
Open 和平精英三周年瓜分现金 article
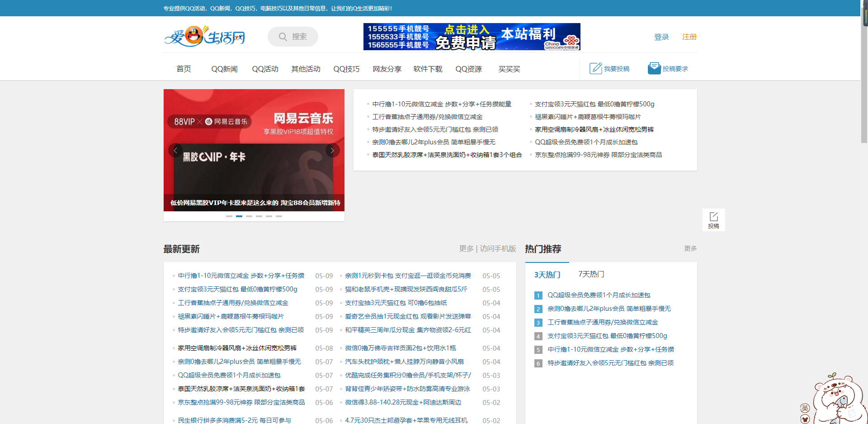coord(408,330)
